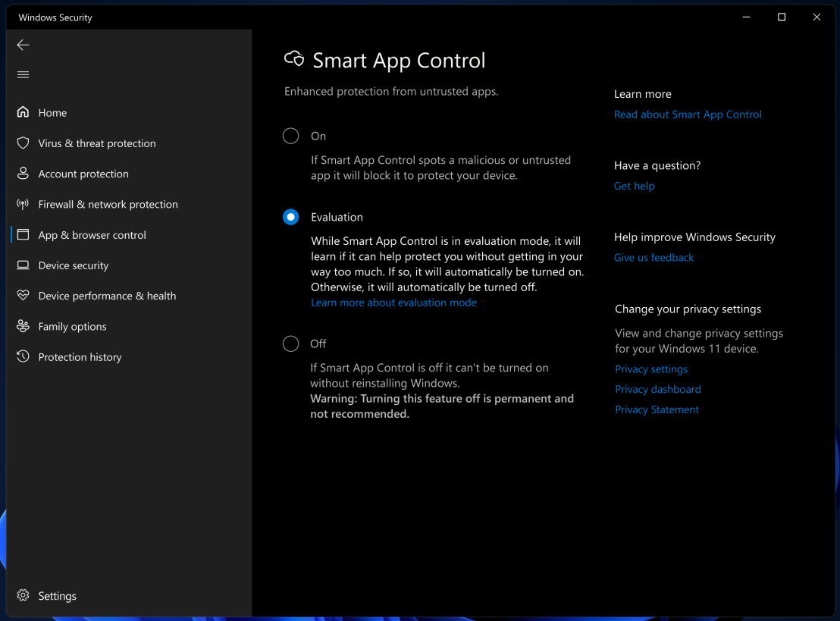Select the On radio button

click(291, 136)
